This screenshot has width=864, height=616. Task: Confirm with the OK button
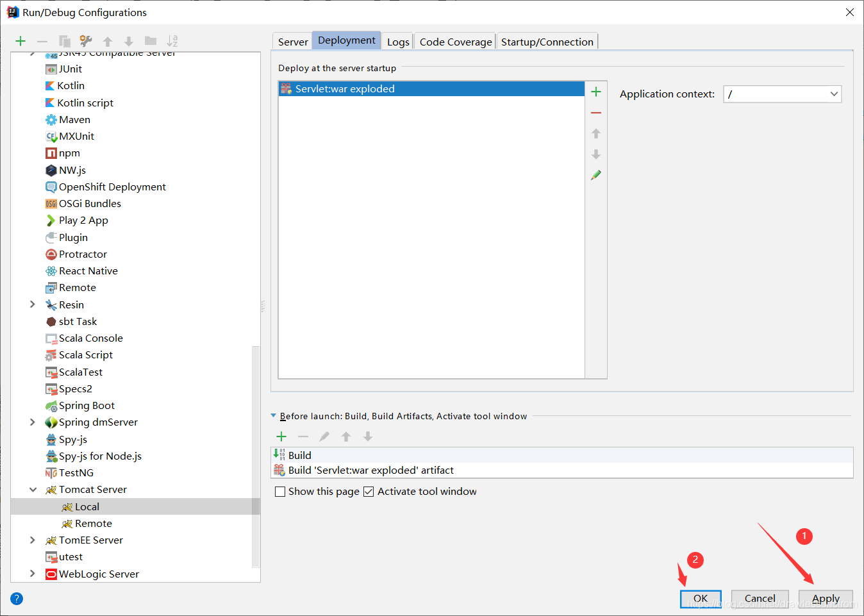(701, 599)
